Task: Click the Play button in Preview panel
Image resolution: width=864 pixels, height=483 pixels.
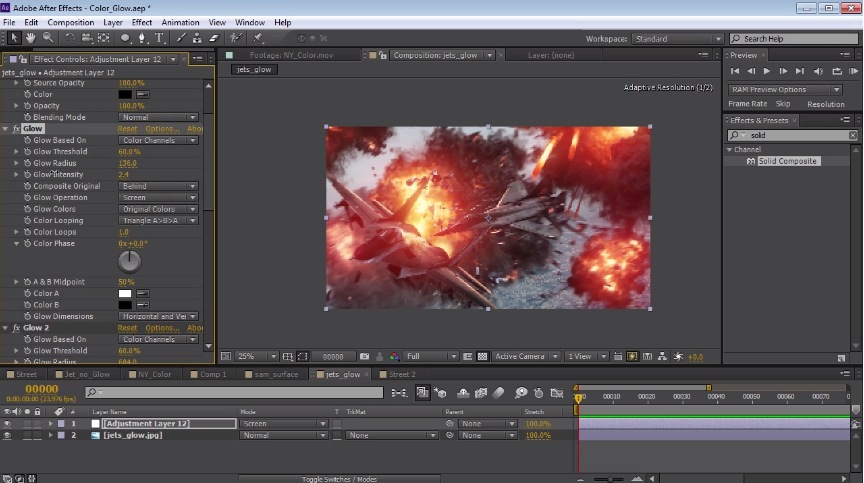Action: [767, 71]
